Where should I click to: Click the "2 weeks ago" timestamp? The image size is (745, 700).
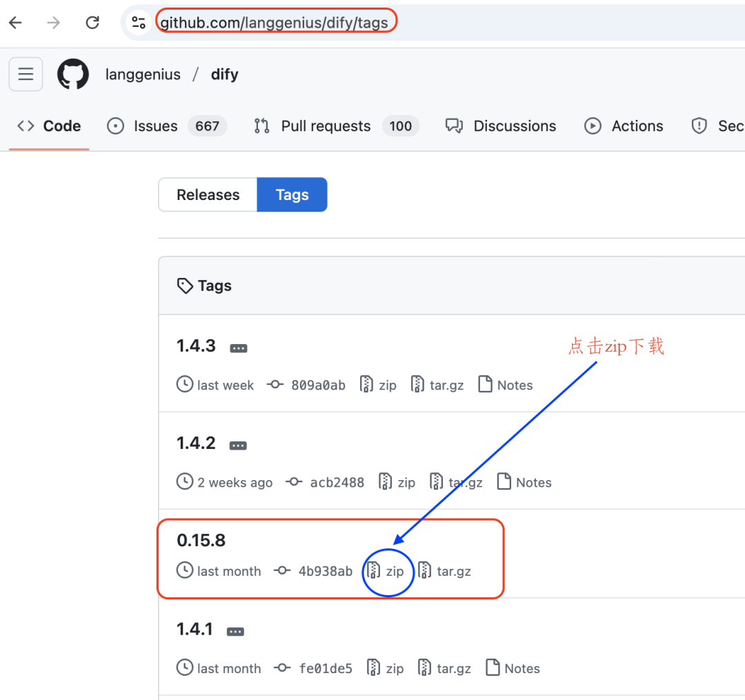tap(235, 483)
